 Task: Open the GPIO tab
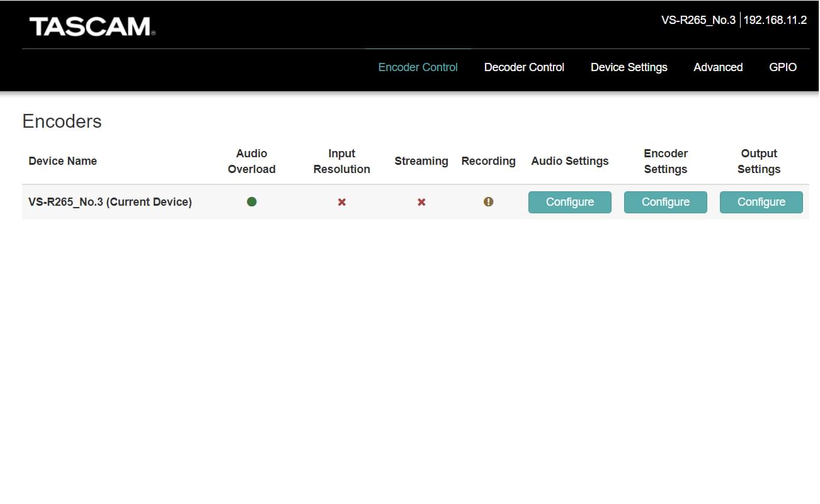(x=783, y=67)
